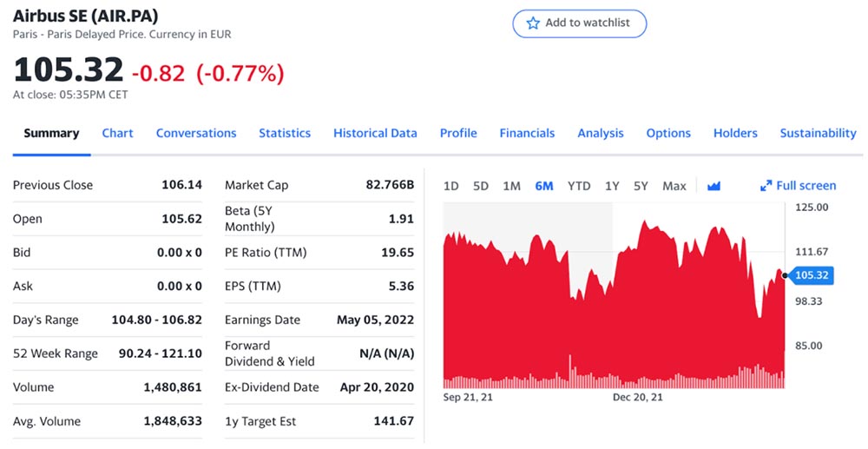Select the 1D chart range

click(x=451, y=186)
